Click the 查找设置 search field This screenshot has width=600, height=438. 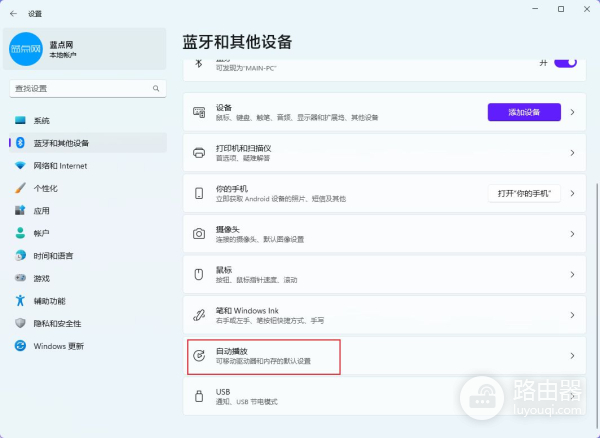(88, 88)
